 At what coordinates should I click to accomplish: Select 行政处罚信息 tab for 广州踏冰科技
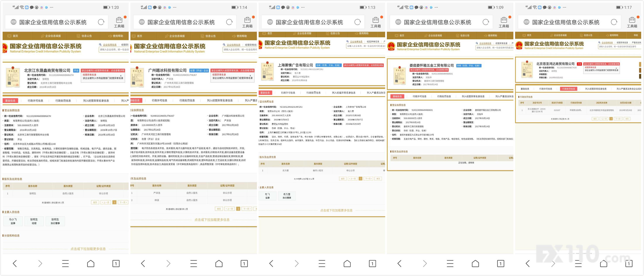[187, 101]
